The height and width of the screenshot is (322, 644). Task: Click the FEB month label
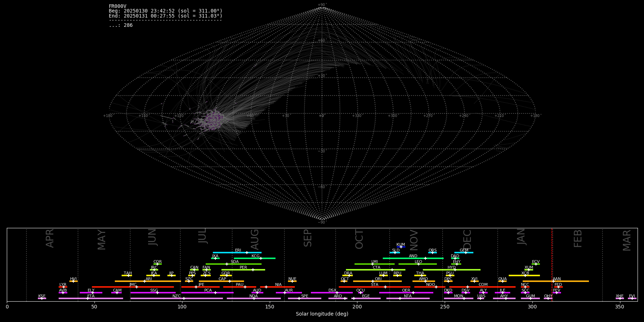pos(578,239)
